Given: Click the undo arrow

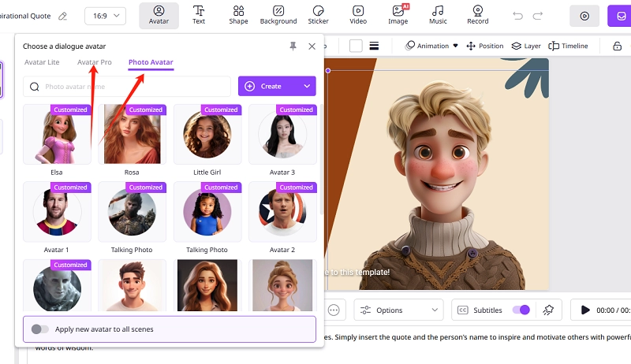Looking at the screenshot, I should tap(518, 16).
